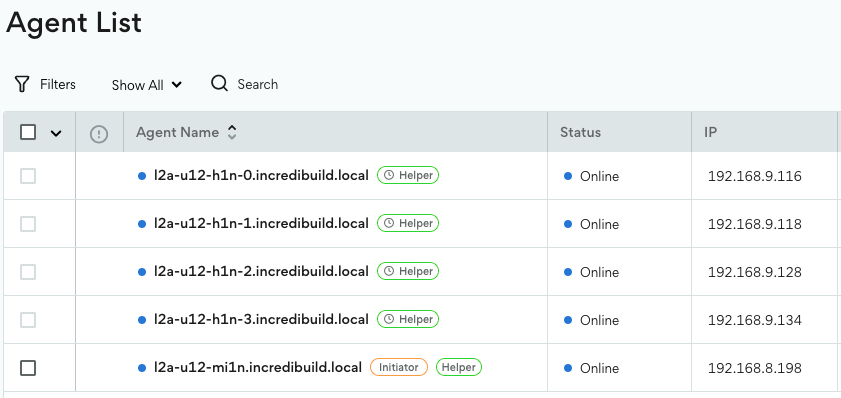Click the Search magnifier icon

tap(219, 83)
